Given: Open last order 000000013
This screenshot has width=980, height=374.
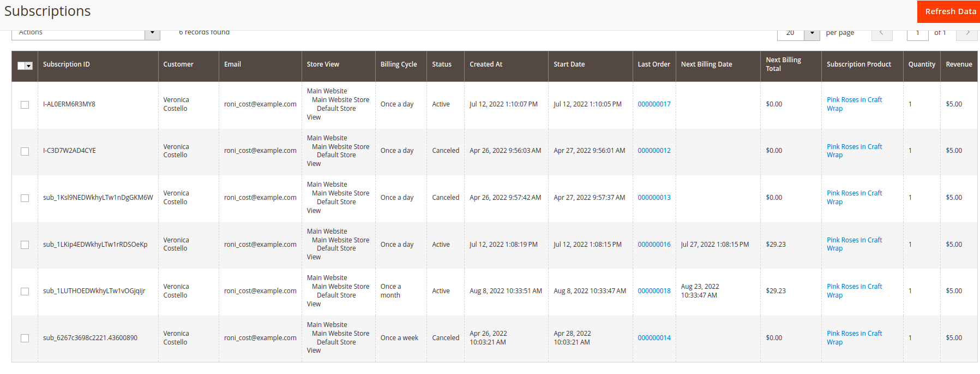Looking at the screenshot, I should click(x=654, y=198).
